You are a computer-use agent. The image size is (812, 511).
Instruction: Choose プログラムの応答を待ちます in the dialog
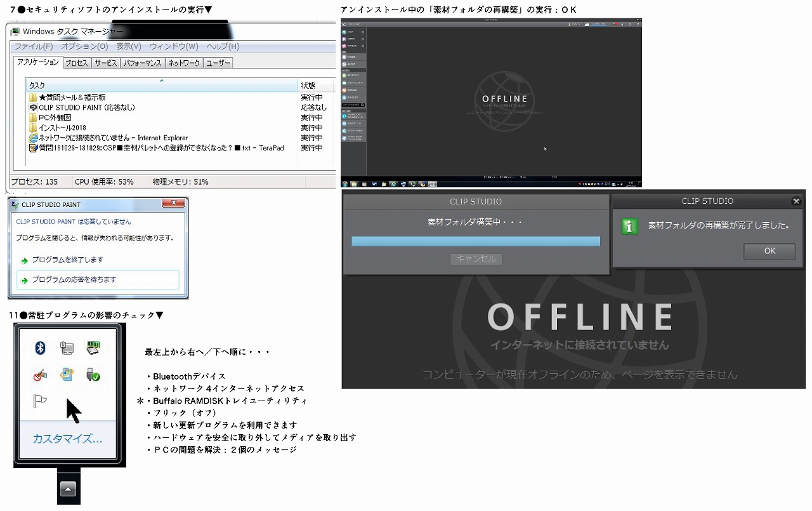tap(98, 279)
